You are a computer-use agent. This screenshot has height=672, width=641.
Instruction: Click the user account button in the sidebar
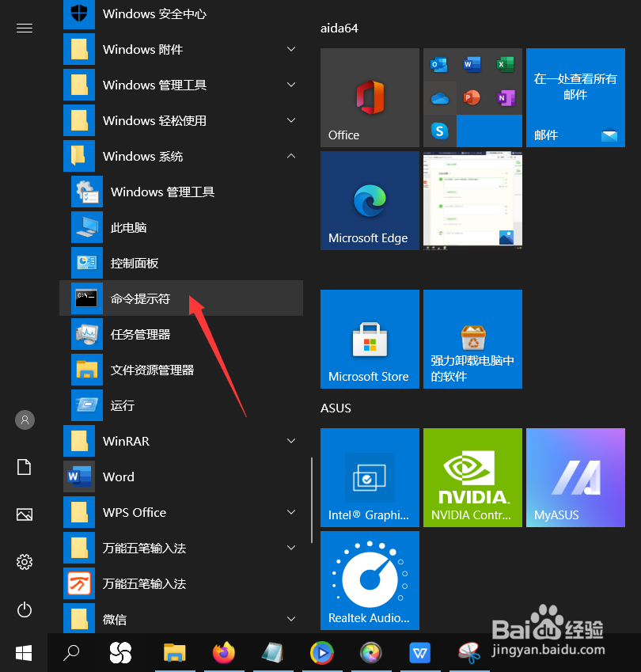[x=24, y=420]
